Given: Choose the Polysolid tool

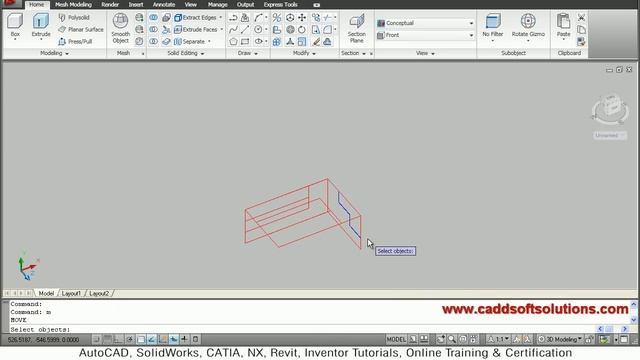Looking at the screenshot, I should 74,18.
